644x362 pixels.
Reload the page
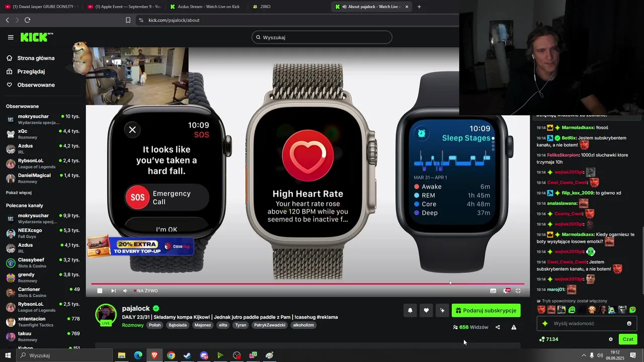(27, 20)
